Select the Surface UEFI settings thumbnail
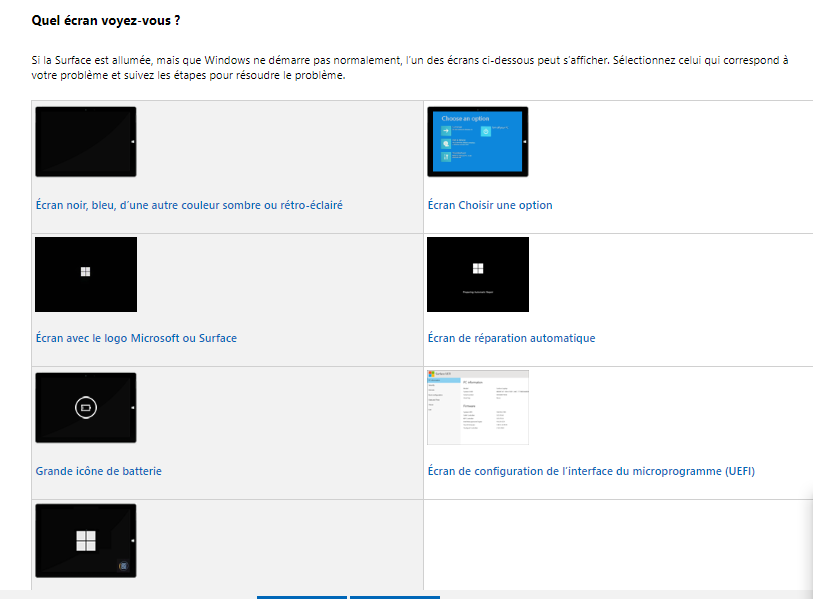The height and width of the screenshot is (599, 813). pyautogui.click(x=478, y=408)
